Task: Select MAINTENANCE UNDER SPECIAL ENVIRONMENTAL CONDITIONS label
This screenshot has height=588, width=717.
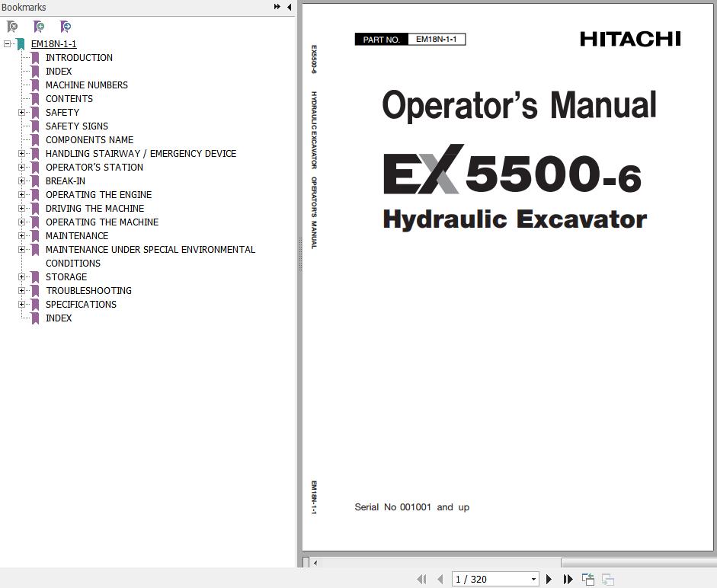Action: 150,257
